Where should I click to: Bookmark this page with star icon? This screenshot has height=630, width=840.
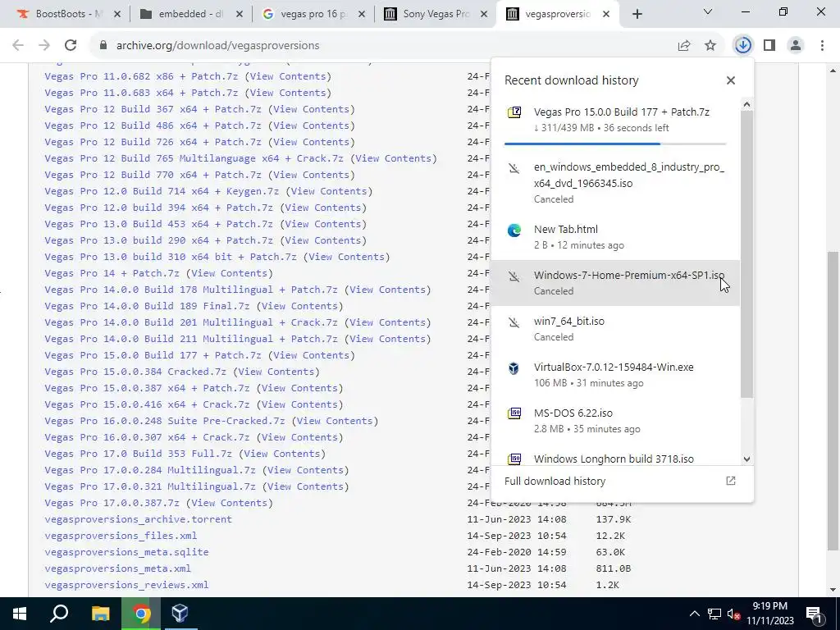coord(710,46)
